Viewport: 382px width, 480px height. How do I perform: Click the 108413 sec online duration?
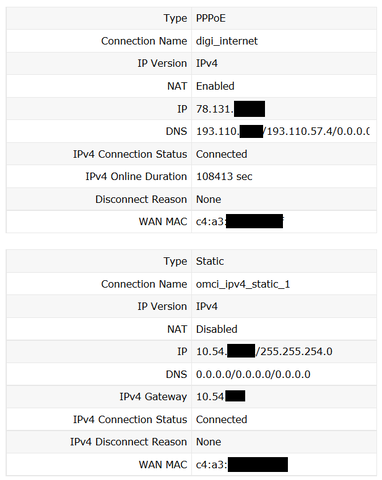(x=224, y=176)
